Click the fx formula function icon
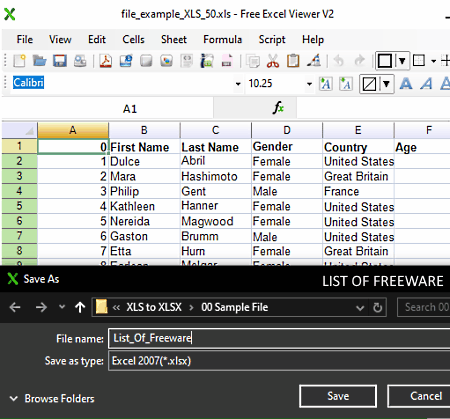The width and height of the screenshot is (450, 419). (x=278, y=108)
